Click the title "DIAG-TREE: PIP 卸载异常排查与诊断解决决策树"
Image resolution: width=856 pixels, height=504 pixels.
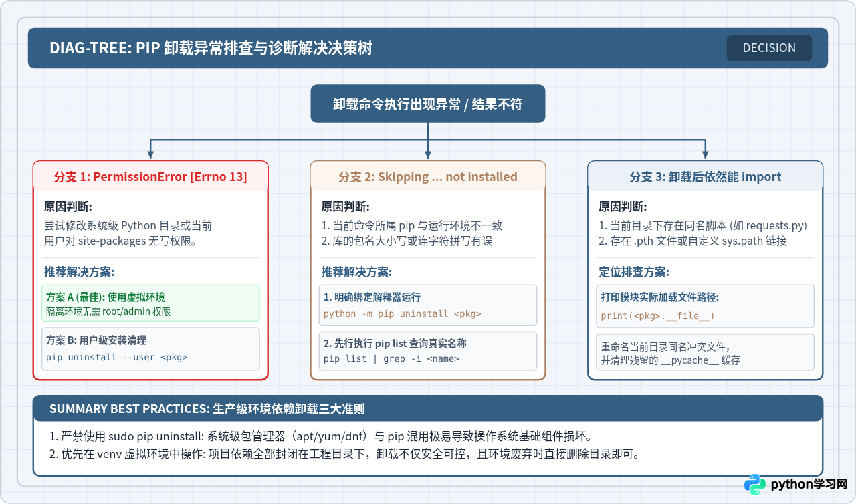point(211,48)
